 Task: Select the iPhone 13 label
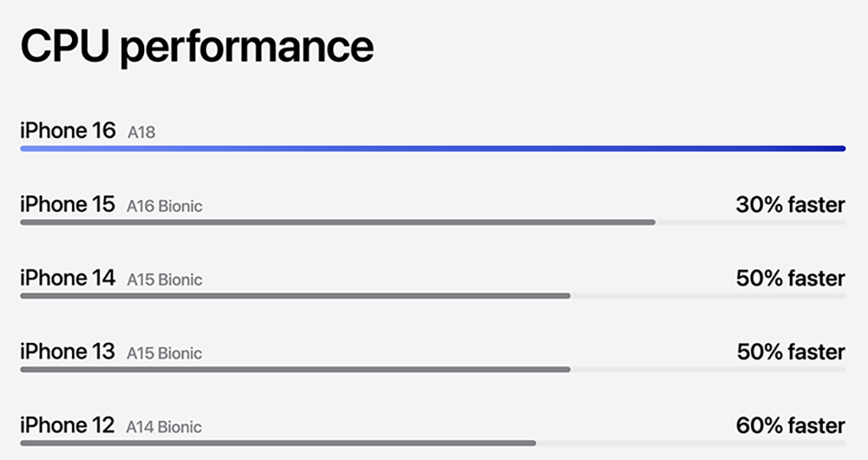coord(67,352)
